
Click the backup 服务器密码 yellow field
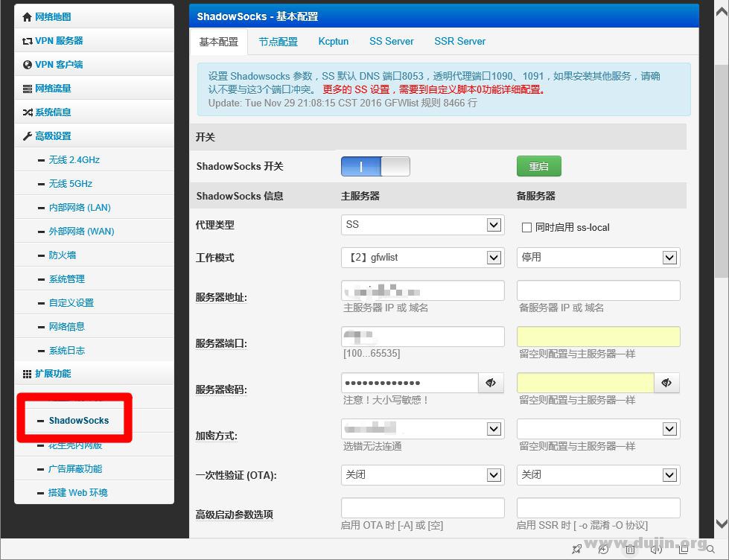click(585, 383)
